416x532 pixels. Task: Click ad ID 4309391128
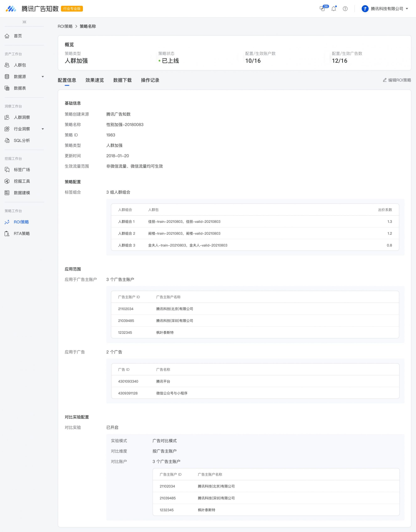click(128, 393)
